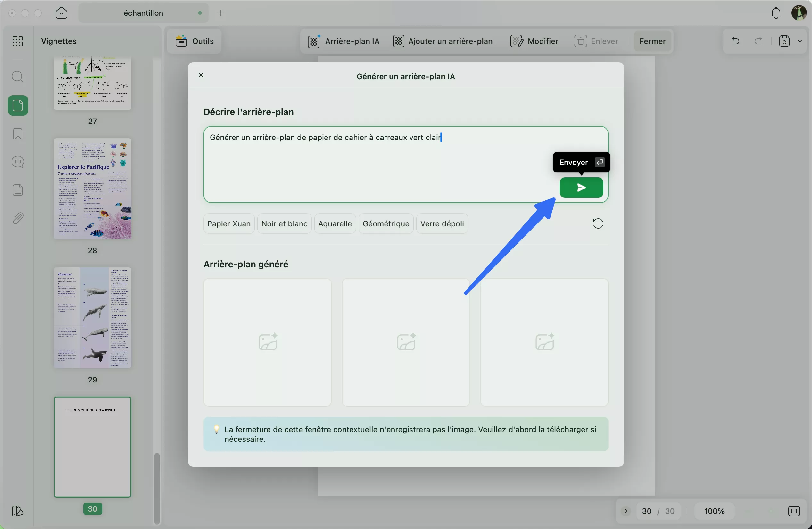Click the zoom-in plus control
This screenshot has height=529, width=812.
pyautogui.click(x=771, y=511)
